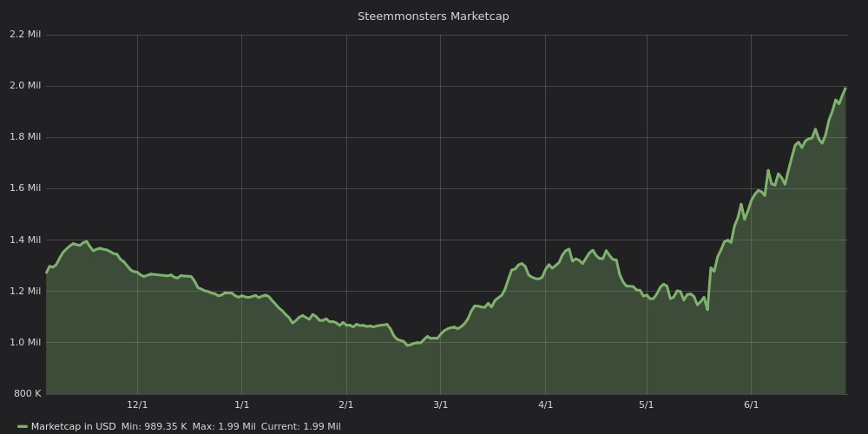Click the 2.2 Mil y-axis label
The height and width of the screenshot is (434, 868).
pyautogui.click(x=25, y=35)
